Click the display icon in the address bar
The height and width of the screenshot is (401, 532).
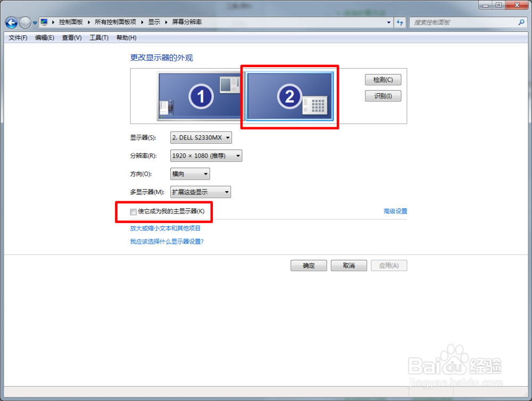(45, 22)
